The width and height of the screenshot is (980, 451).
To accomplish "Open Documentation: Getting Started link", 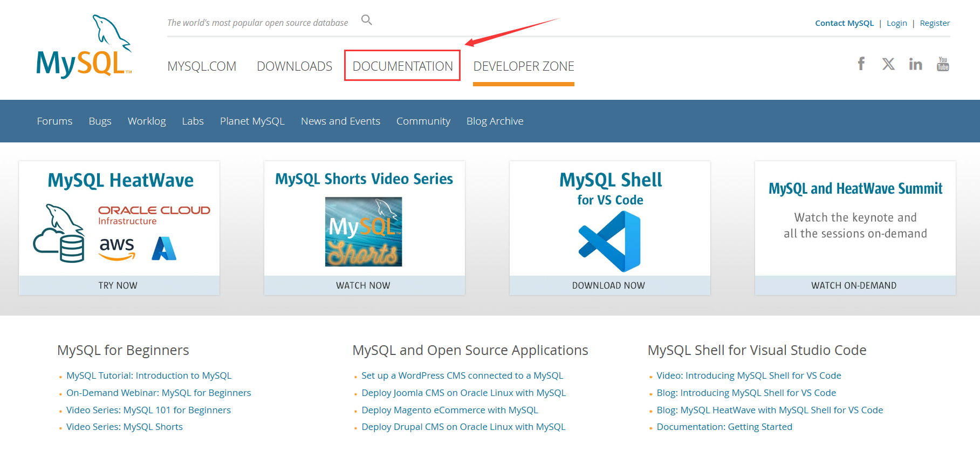I will click(724, 427).
